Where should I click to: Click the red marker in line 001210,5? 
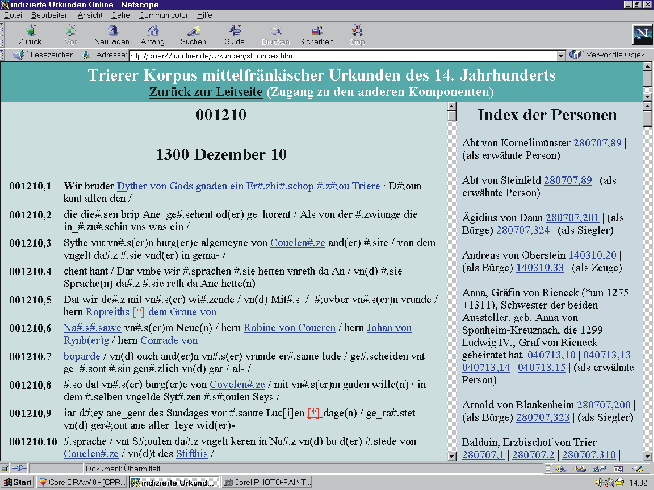[x=138, y=312]
